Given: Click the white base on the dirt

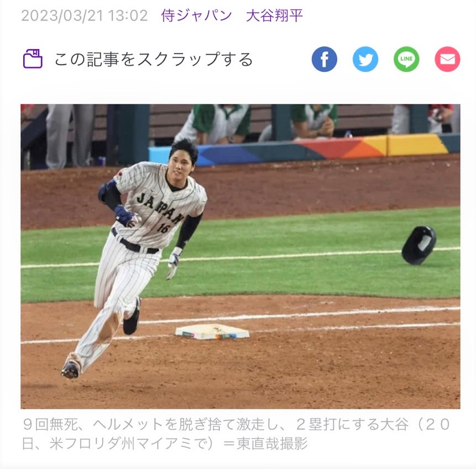Looking at the screenshot, I should [x=212, y=331].
